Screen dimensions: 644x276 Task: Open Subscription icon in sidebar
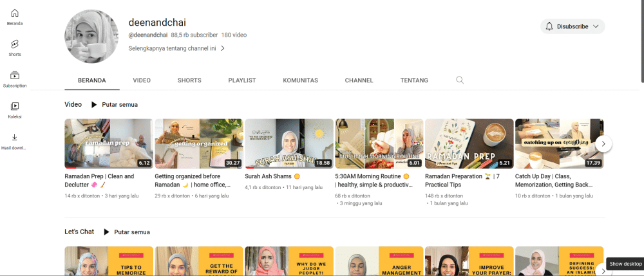[x=14, y=75]
